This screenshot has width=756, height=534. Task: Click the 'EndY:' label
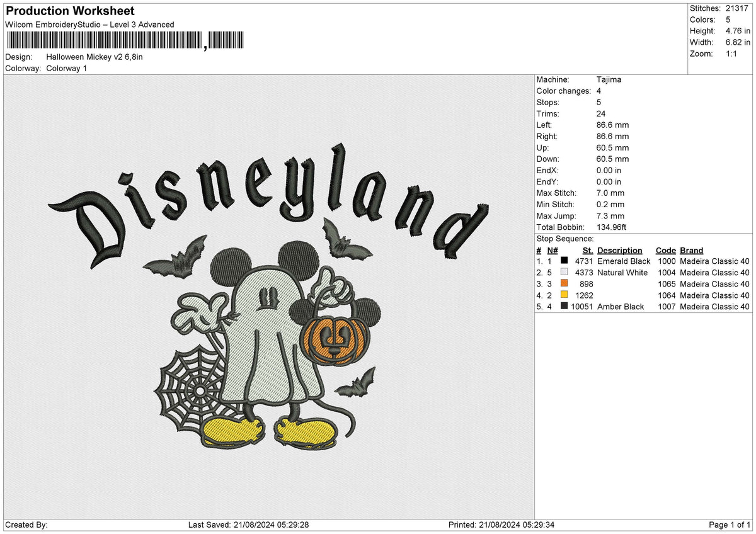coord(547,182)
